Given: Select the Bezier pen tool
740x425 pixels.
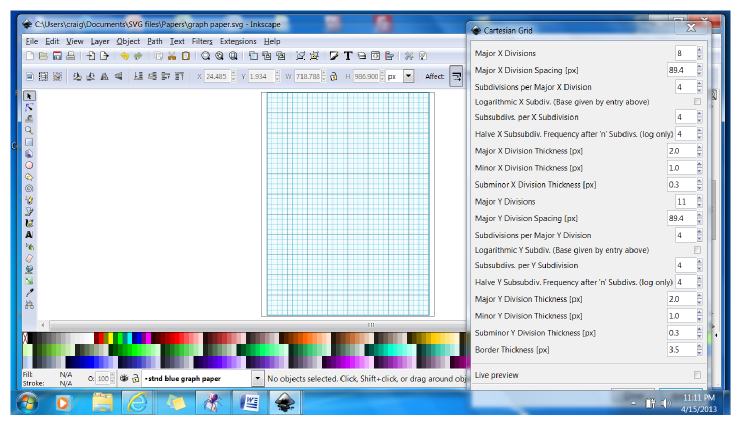Looking at the screenshot, I should tap(29, 211).
